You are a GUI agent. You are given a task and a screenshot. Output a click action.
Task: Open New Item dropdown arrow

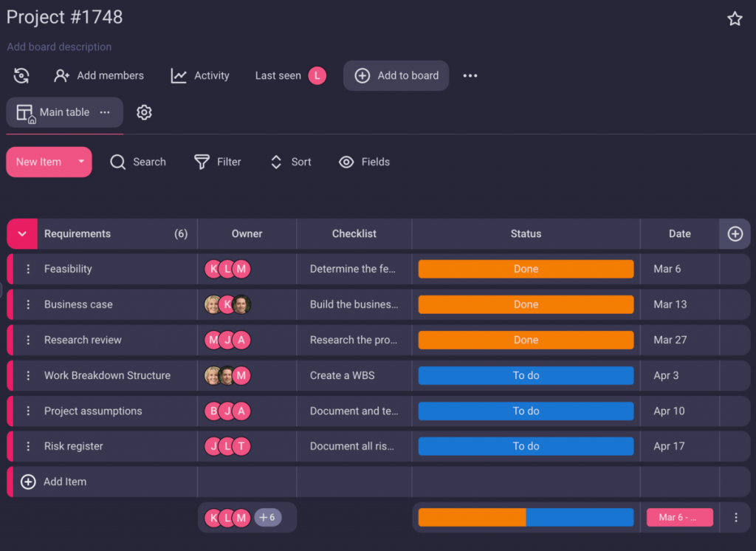[x=81, y=162]
